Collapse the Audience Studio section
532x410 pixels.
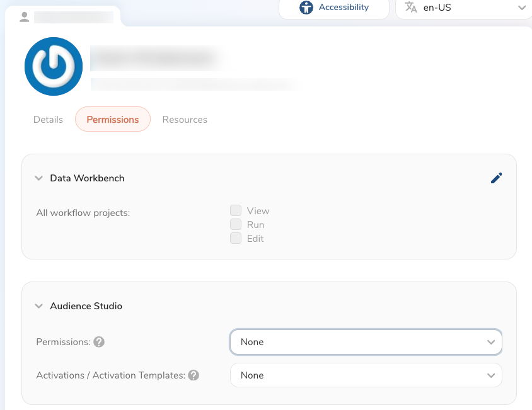coord(39,306)
